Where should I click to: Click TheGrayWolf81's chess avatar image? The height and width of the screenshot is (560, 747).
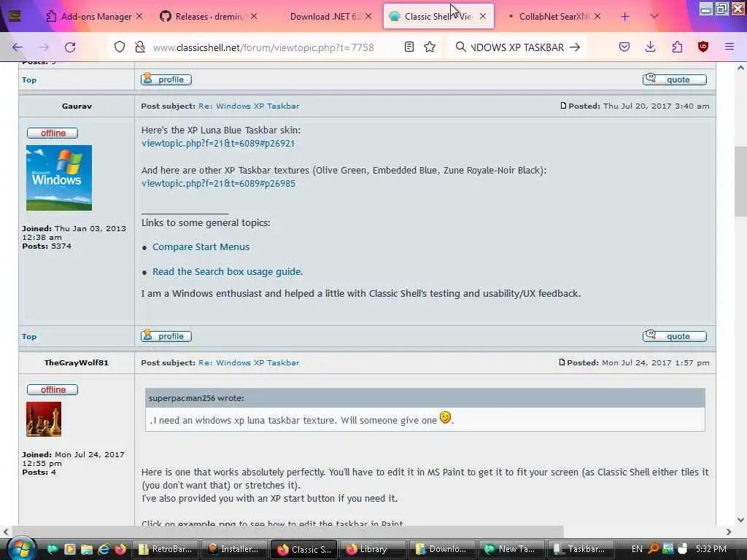click(x=44, y=419)
